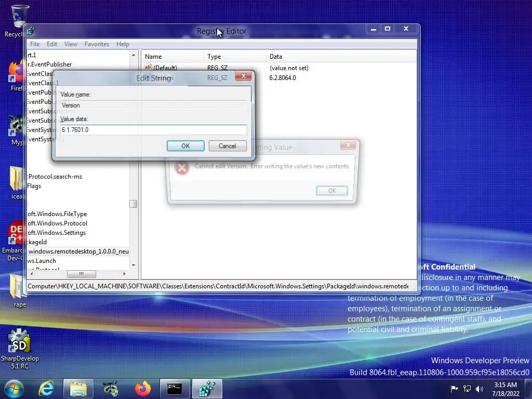Viewport: 532px width, 399px height.
Task: Open the rape folder on the desktop
Action: pos(19,291)
